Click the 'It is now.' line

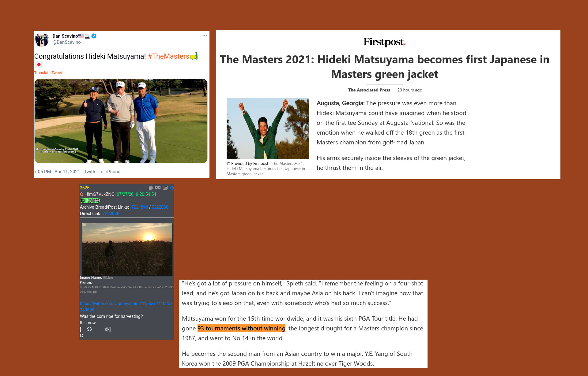[x=88, y=323]
